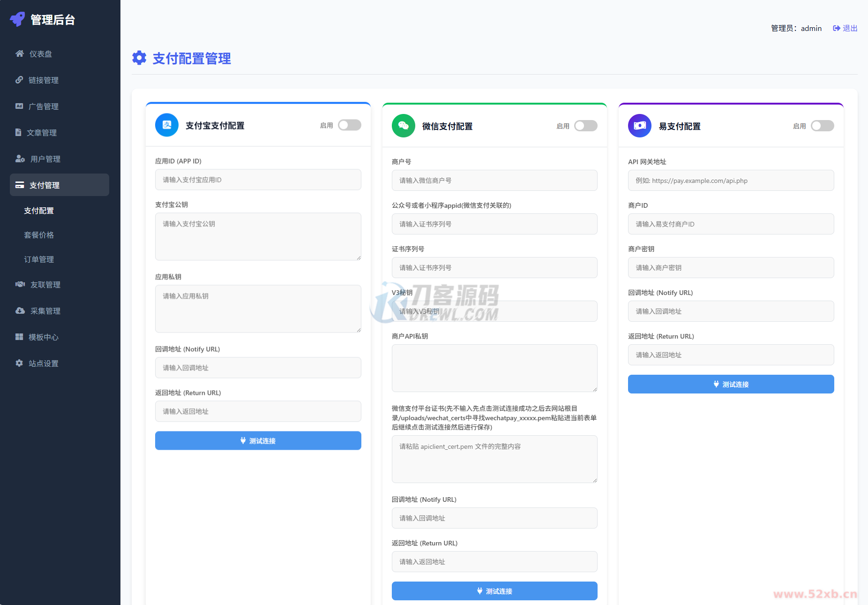Open 套餐价格 submenu item
This screenshot has height=605, width=868.
tap(39, 235)
